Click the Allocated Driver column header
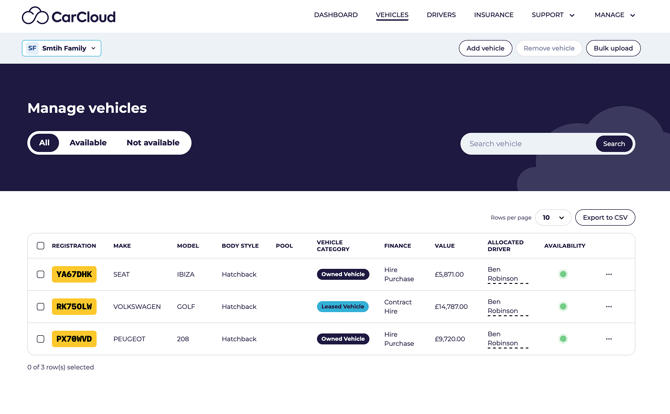 (505, 246)
